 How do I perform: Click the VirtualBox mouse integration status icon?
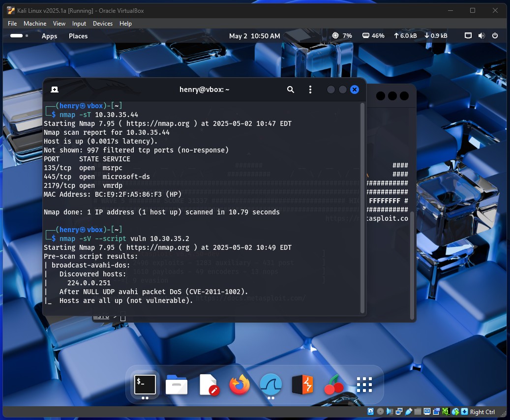tap(455, 412)
